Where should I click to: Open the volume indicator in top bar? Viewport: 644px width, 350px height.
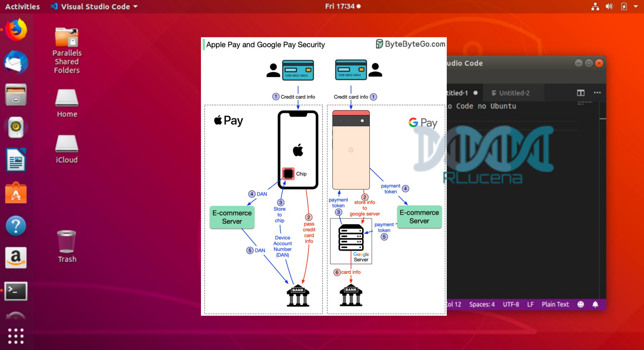(609, 6)
